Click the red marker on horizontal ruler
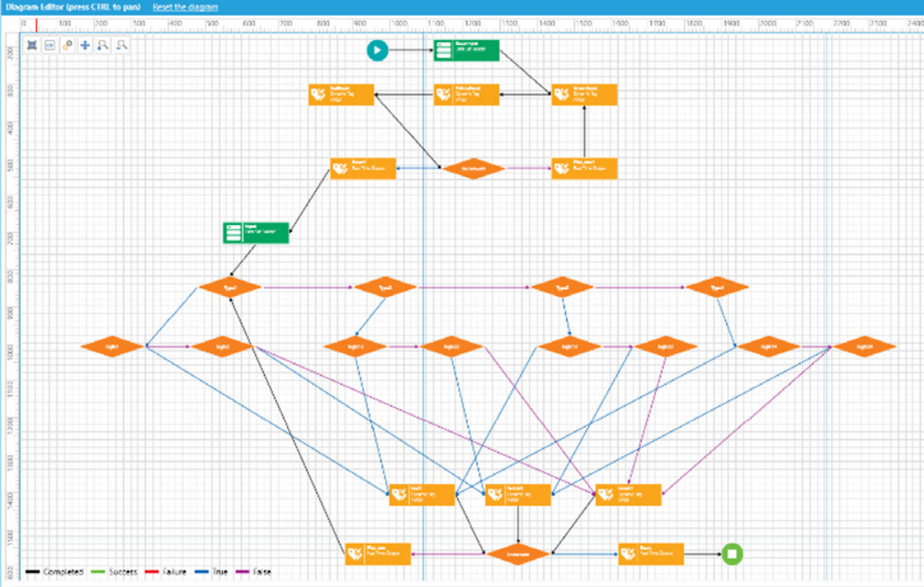924x587 pixels. [36, 25]
